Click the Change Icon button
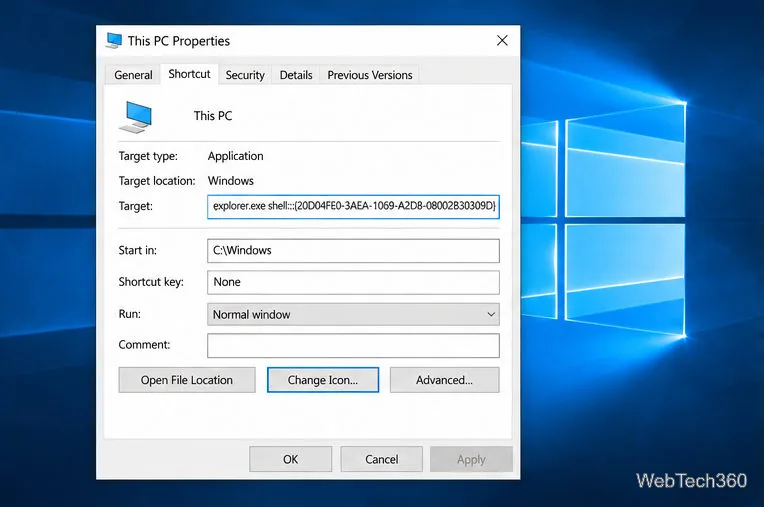This screenshot has height=507, width=764. pos(323,380)
